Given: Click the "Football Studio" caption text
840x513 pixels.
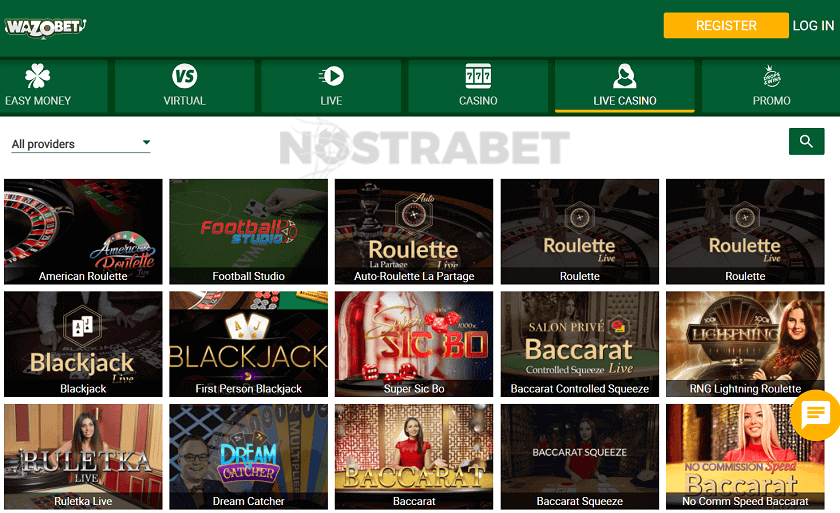Looking at the screenshot, I should click(x=249, y=276).
